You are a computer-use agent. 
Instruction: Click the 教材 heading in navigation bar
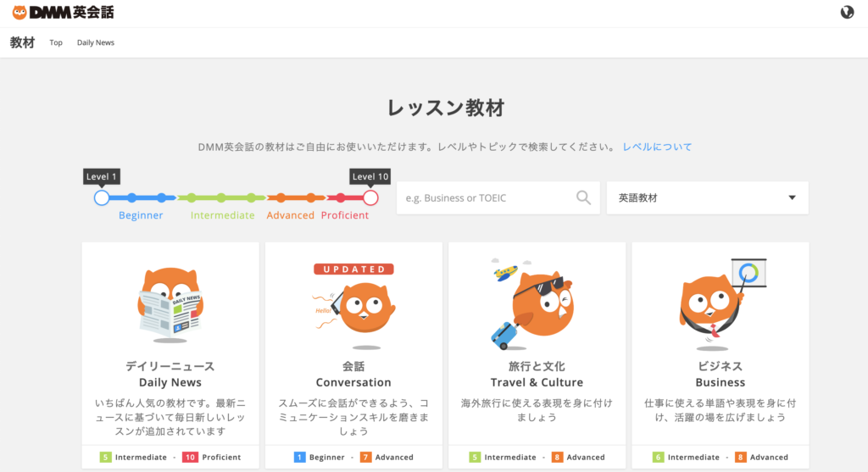coord(22,42)
